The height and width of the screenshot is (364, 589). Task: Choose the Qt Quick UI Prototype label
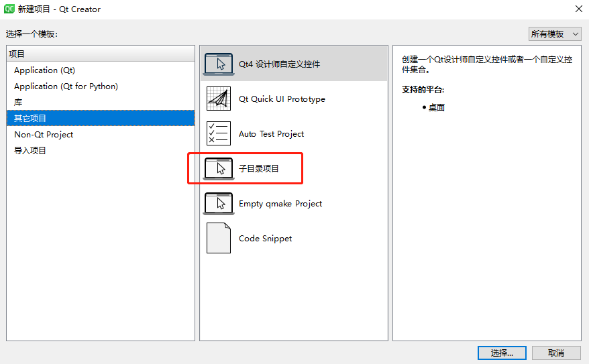coord(282,99)
